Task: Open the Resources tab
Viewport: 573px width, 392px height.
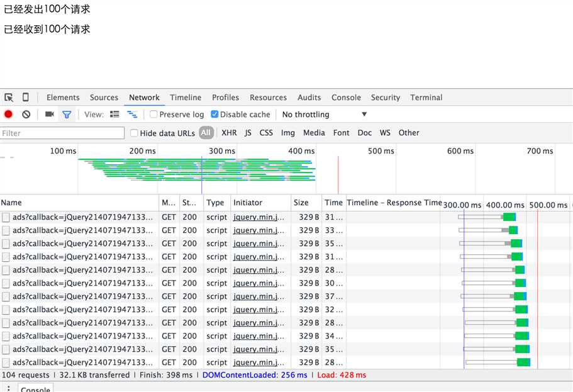Action: [x=268, y=98]
